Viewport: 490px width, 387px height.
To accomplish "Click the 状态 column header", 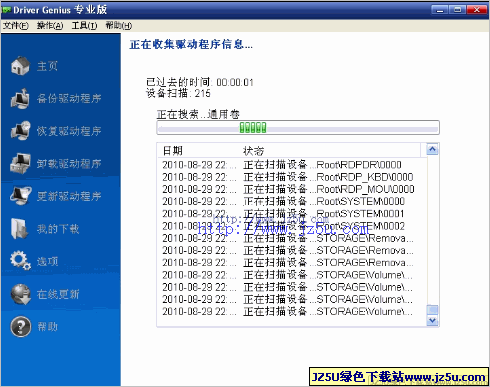I will 254,151.
